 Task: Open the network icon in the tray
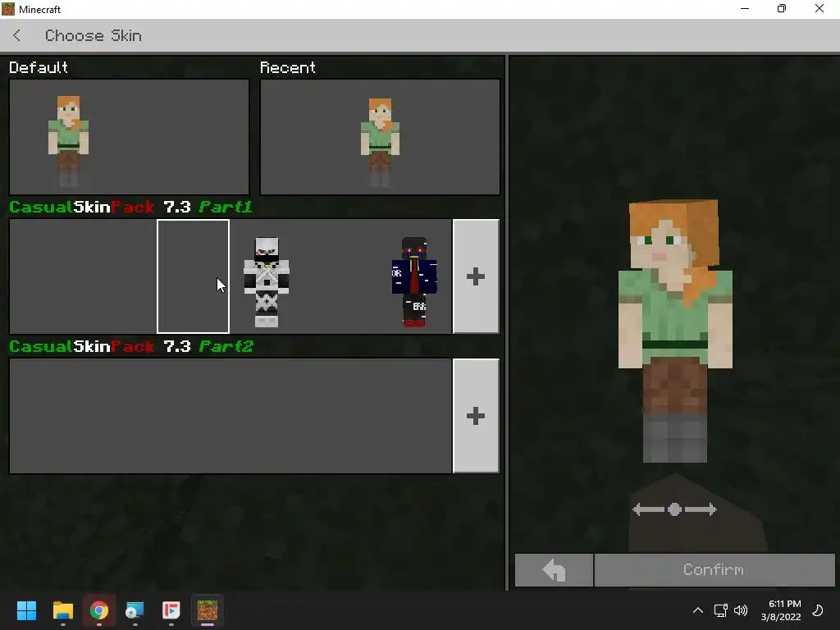720,610
